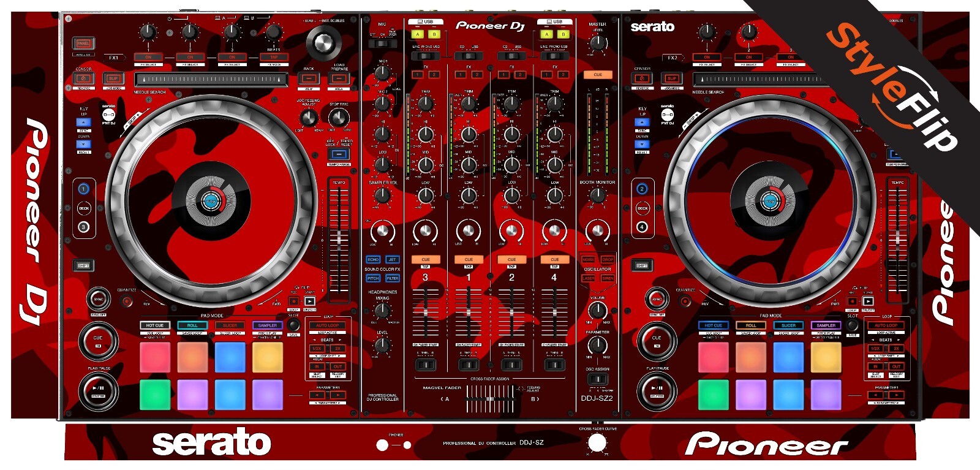Click the LOAD PREPARE button
Viewport: 980px width, 470px height.
339,79
